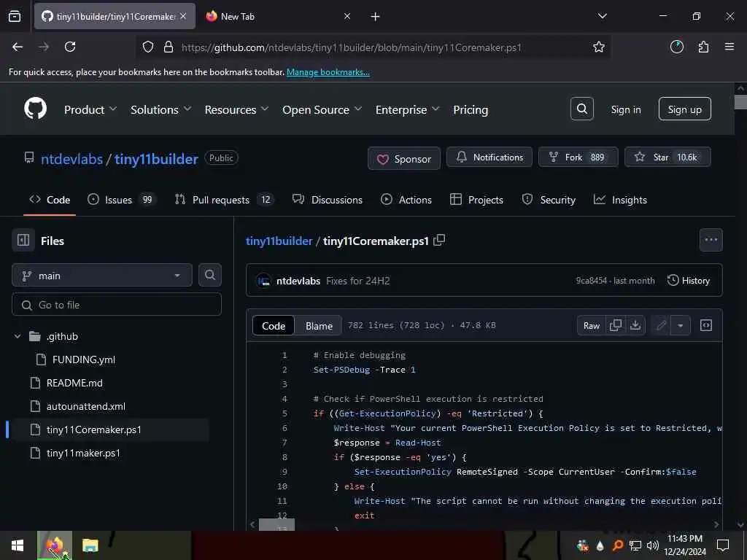Click the Notifications button

(489, 157)
